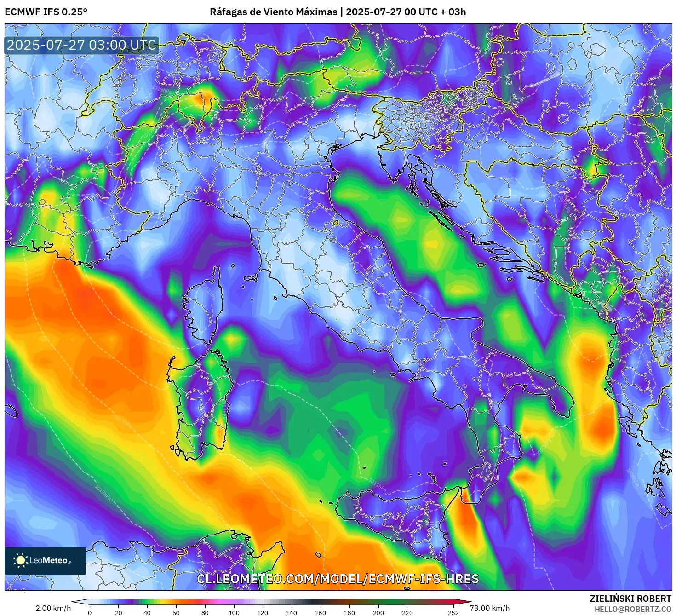Viewport: 676px width, 616px height.
Task: Click the 1011hPa isobar label near Sicily
Action: pyautogui.click(x=377, y=484)
